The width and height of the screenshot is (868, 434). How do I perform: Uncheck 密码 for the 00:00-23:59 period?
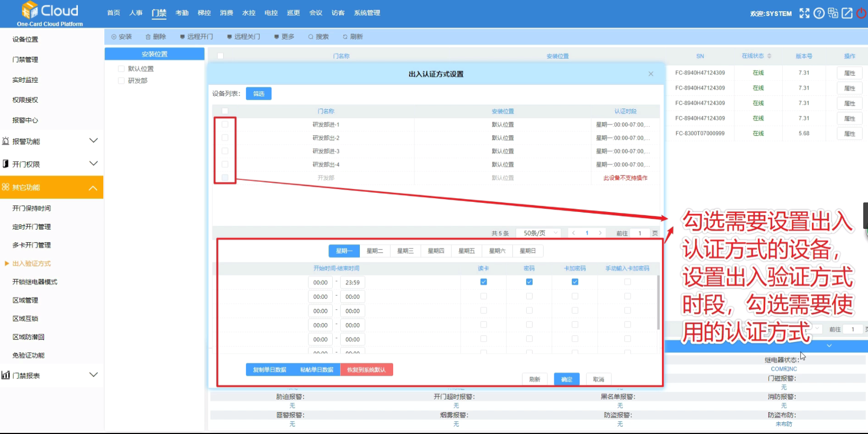pos(529,282)
